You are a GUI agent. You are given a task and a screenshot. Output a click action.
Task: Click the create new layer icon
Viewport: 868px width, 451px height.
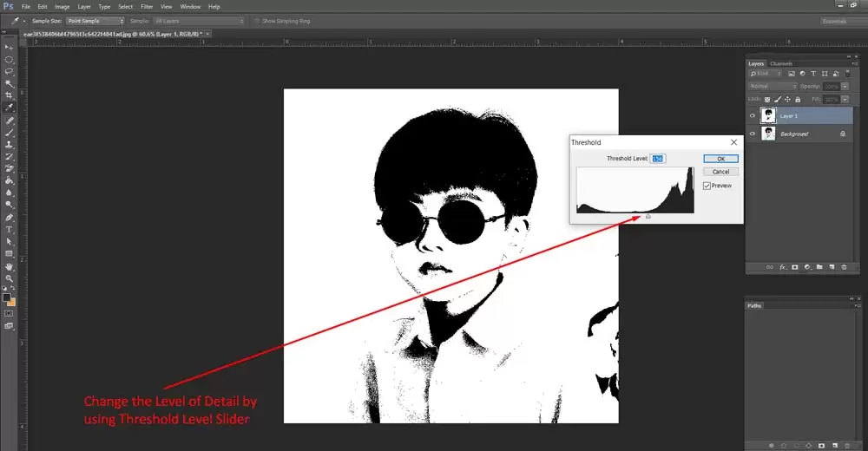(831, 267)
